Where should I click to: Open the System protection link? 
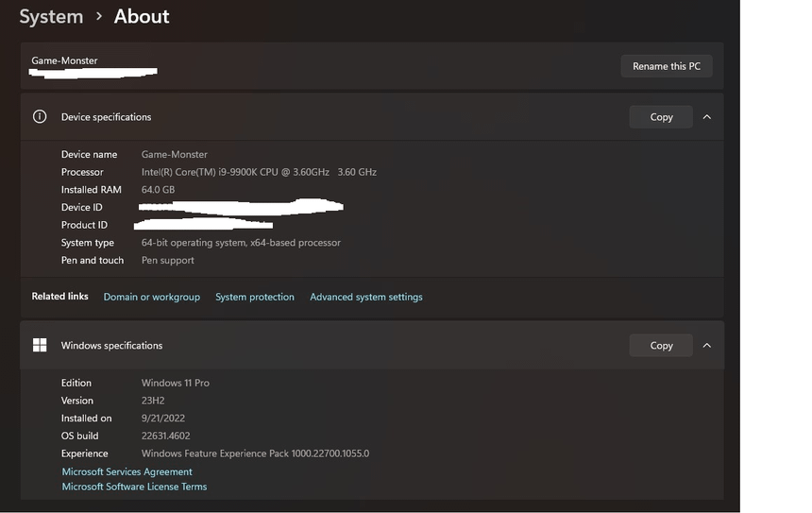coord(255,297)
